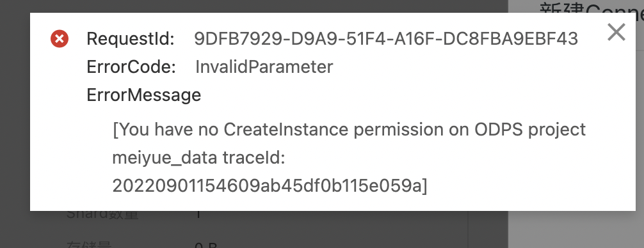Click the InvalidParameter error code value
Screen dimensions: 644x248
pyautogui.click(x=264, y=67)
